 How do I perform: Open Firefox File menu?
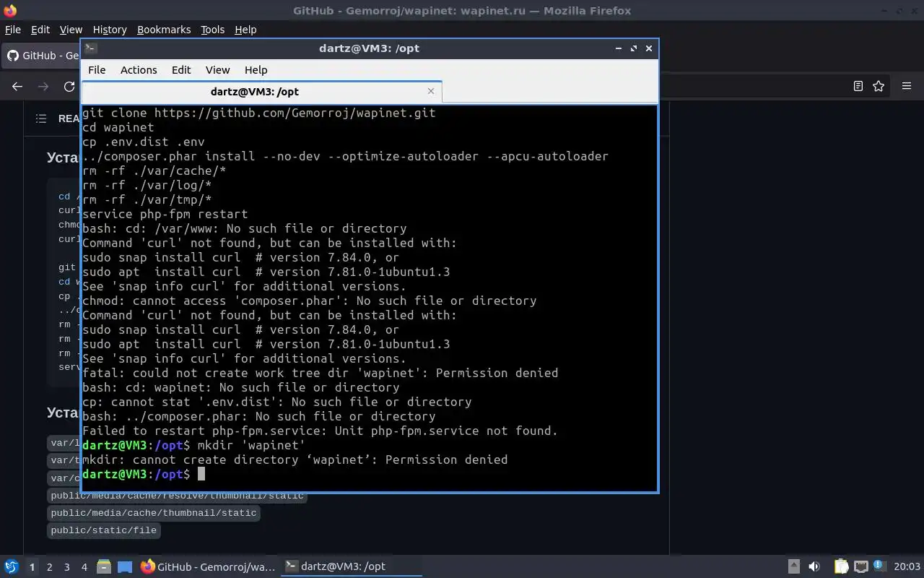tap(13, 30)
